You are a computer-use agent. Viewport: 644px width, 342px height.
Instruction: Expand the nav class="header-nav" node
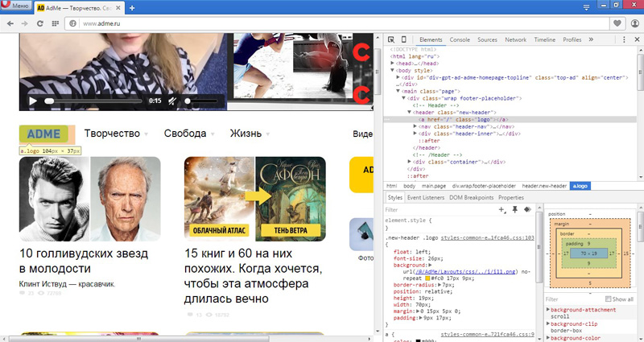tap(415, 126)
